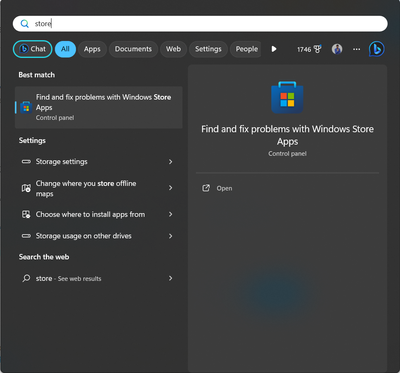The height and width of the screenshot is (373, 400).
Task: Click the 'Best match' heading text
Action: point(37,75)
